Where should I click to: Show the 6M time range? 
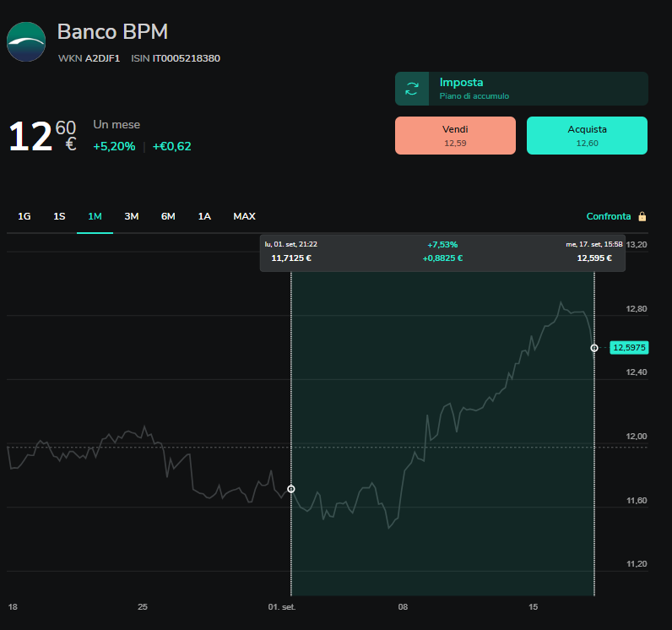pyautogui.click(x=168, y=216)
